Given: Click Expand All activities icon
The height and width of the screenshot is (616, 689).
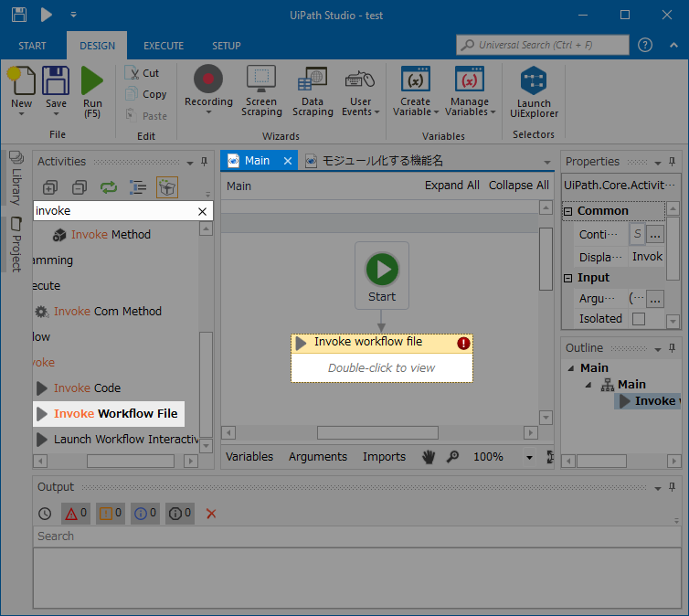Looking at the screenshot, I should (x=50, y=187).
